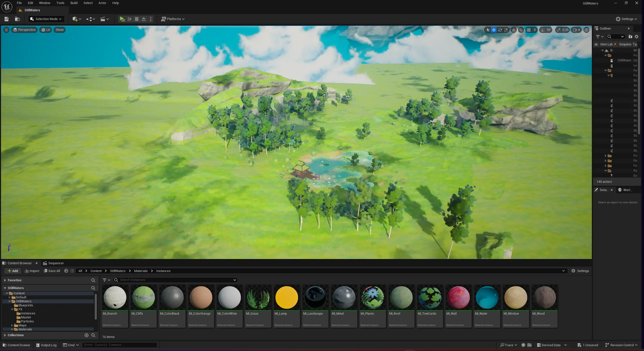
Task: Select the scale transform tool in viewport
Action: pos(506,30)
